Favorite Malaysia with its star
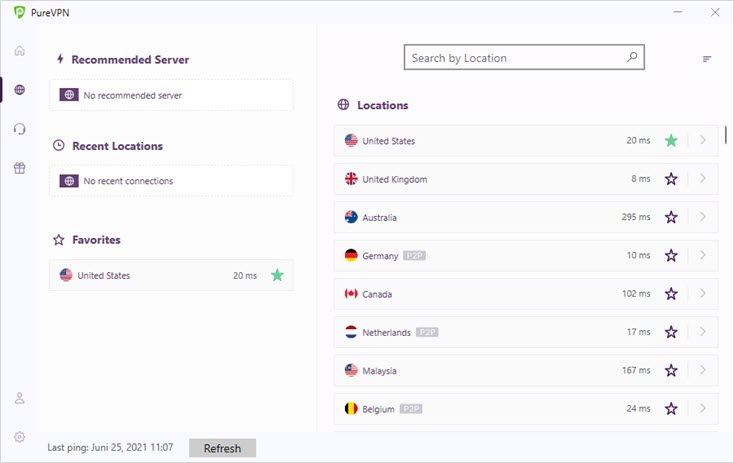 click(671, 370)
